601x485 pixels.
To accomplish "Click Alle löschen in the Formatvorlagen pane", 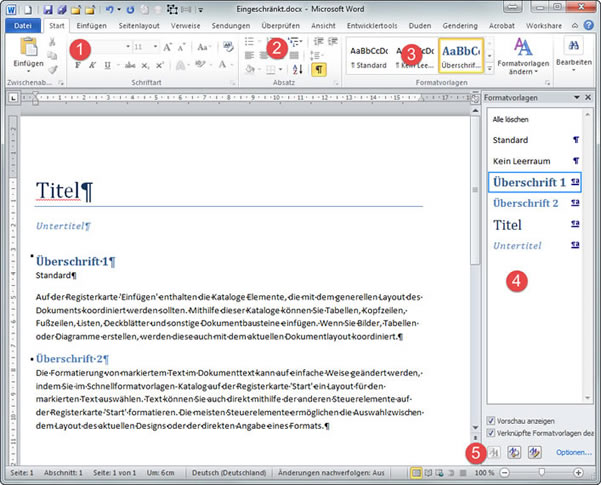I will coord(511,119).
